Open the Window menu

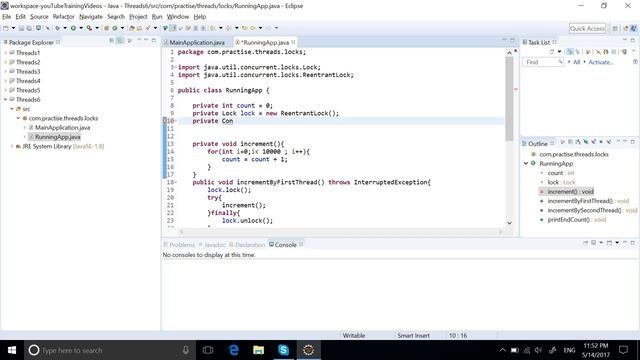pyautogui.click(x=178, y=17)
